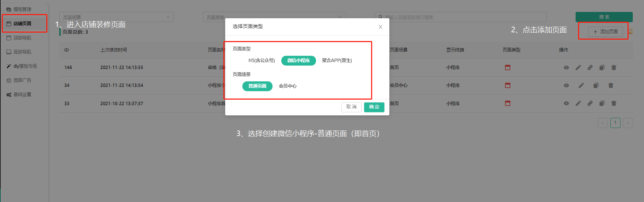The width and height of the screenshot is (644, 202).
Task: Delete page with ID 33
Action: pos(614,103)
